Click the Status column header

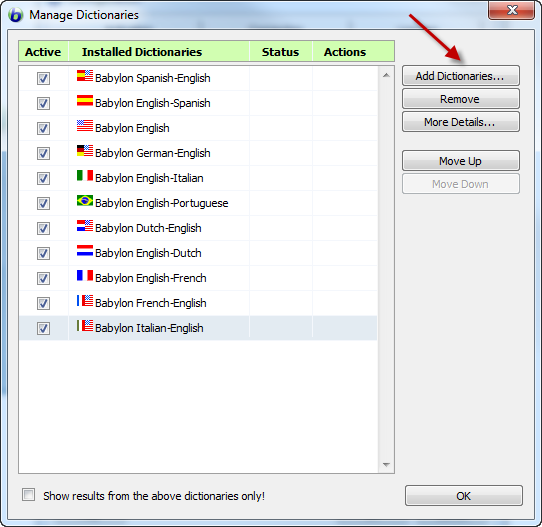click(x=281, y=52)
